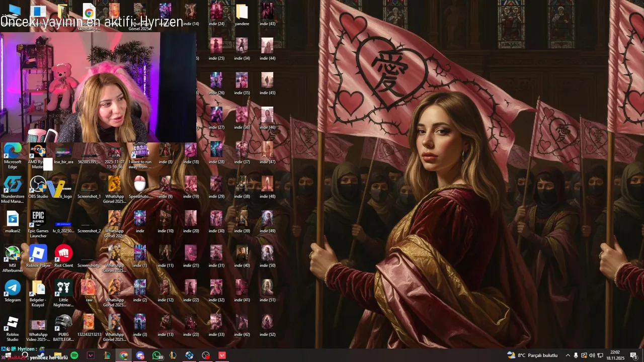644x362 pixels.
Task: Select the 132243213213 image file
Action: [x=89, y=325]
